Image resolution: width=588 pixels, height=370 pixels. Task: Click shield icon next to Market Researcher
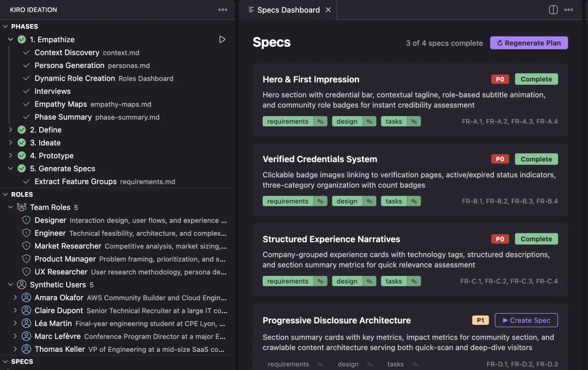26,246
